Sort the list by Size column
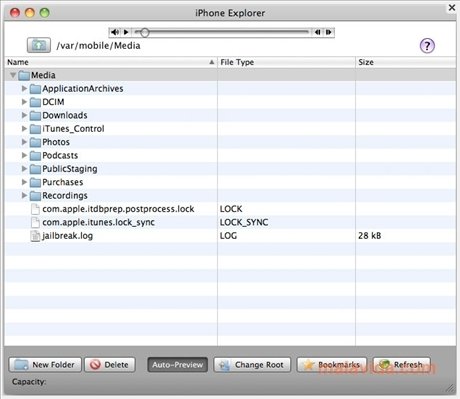The height and width of the screenshot is (399, 460). (x=406, y=62)
